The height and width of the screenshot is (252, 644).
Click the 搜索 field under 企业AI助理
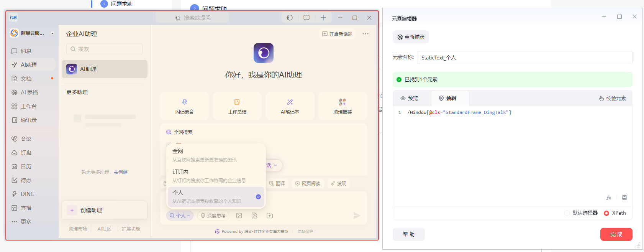(x=105, y=49)
